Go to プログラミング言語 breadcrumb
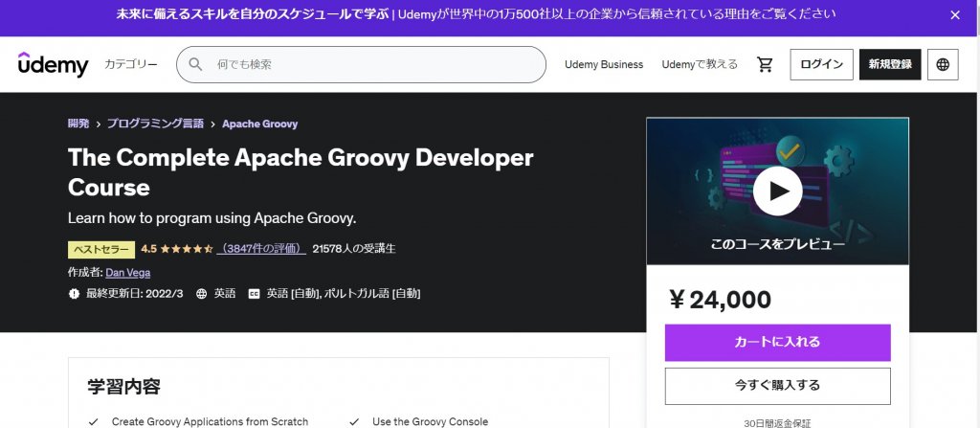 [x=155, y=124]
